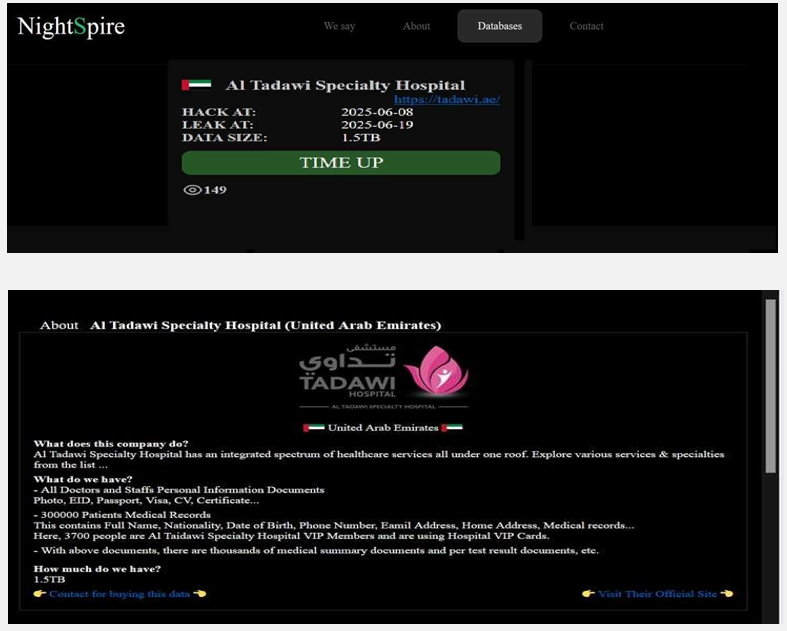787x631 pixels.
Task: Click the What does this company do? heading
Action: coord(111,444)
